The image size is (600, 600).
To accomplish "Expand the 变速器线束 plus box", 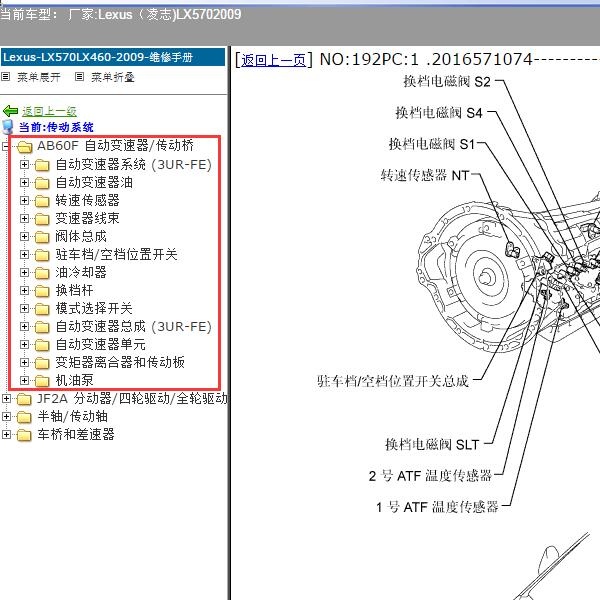I will [24, 218].
